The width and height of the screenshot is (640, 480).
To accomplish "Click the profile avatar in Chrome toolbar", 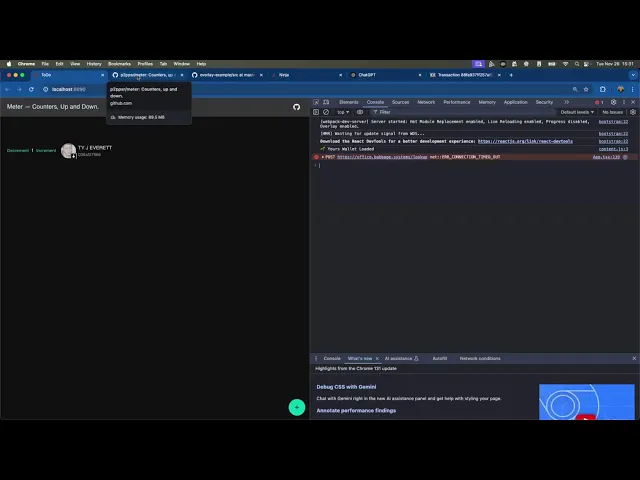I will click(x=620, y=89).
